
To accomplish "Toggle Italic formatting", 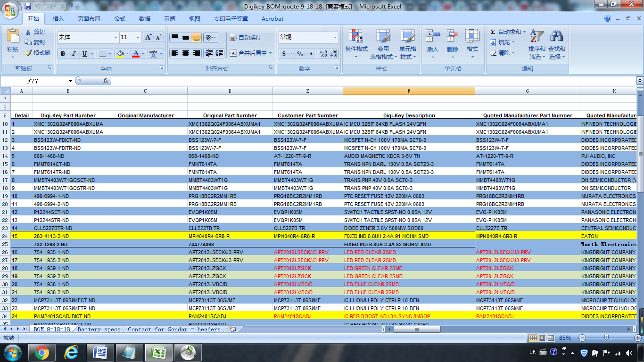I will click(x=74, y=54).
